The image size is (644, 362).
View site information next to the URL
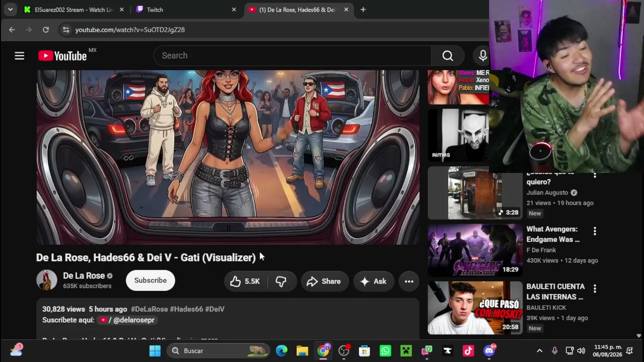66,30
